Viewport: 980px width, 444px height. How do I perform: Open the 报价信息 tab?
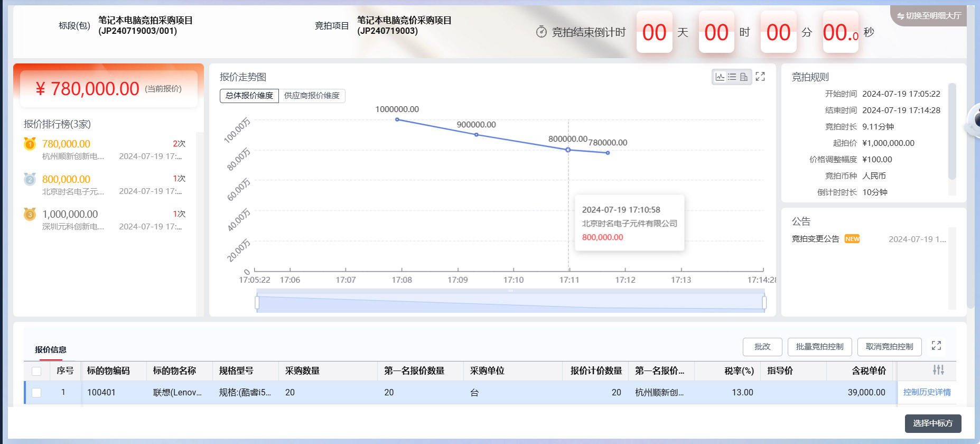(51, 349)
